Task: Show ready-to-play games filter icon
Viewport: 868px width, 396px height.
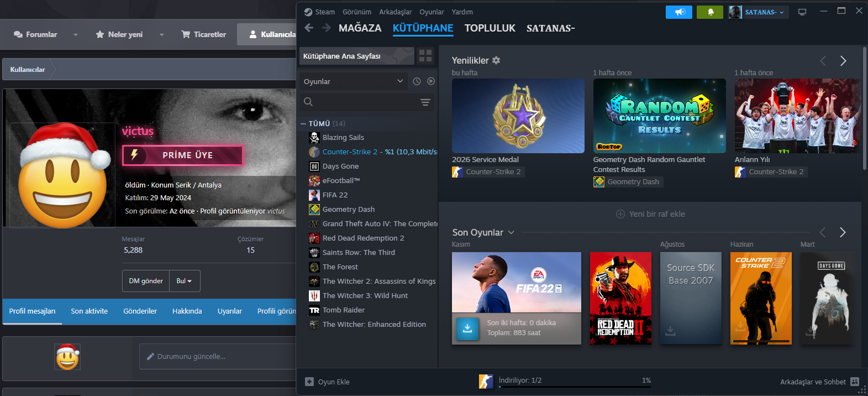Action: click(x=431, y=81)
